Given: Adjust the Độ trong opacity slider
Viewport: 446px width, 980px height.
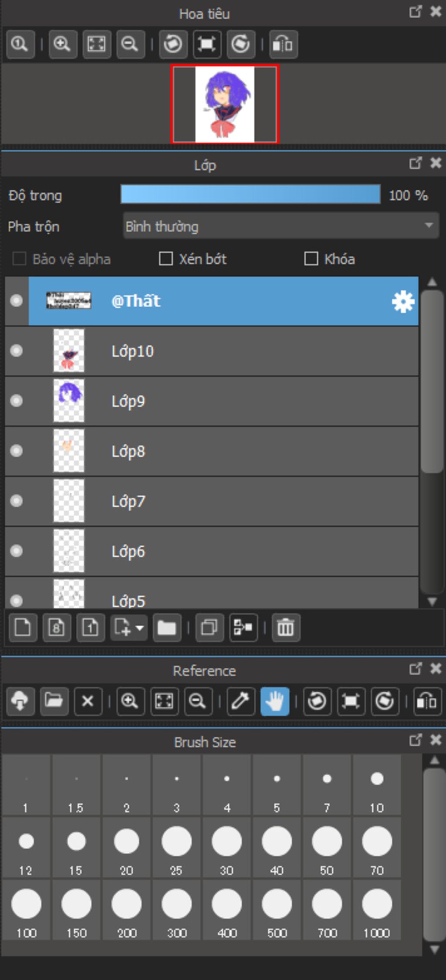Looking at the screenshot, I should (x=250, y=195).
